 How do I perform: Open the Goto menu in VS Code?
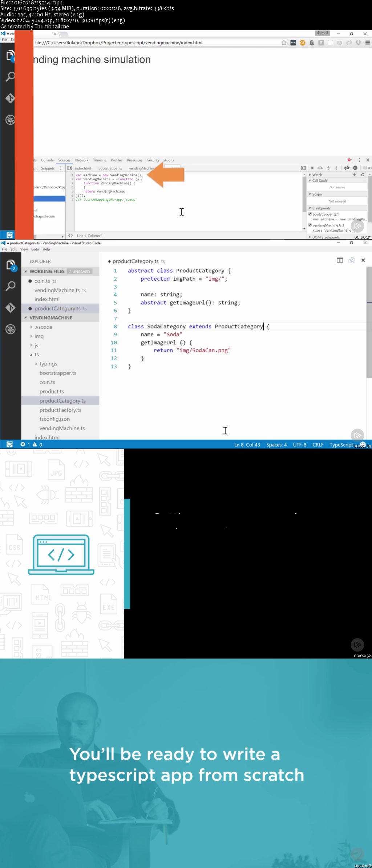click(x=35, y=249)
